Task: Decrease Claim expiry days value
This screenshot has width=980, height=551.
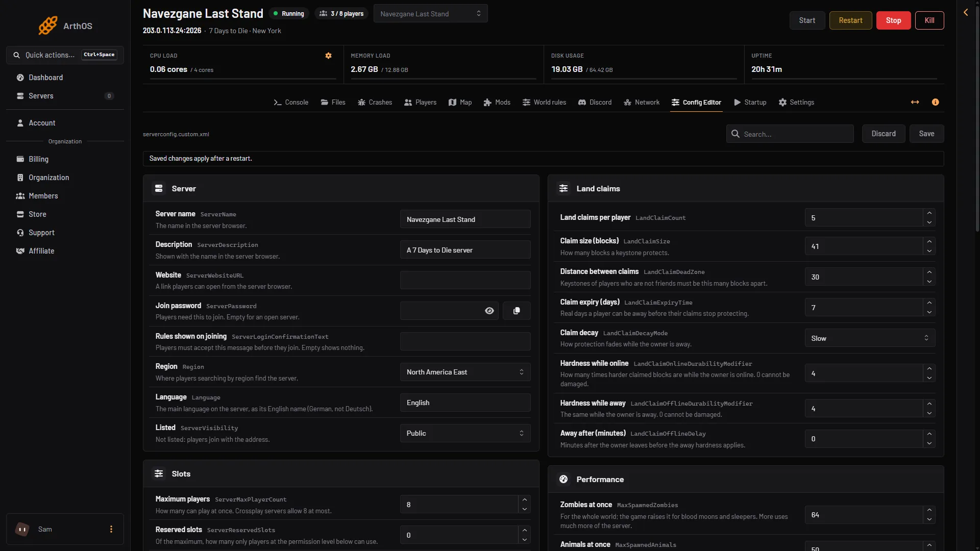Action: click(x=929, y=312)
